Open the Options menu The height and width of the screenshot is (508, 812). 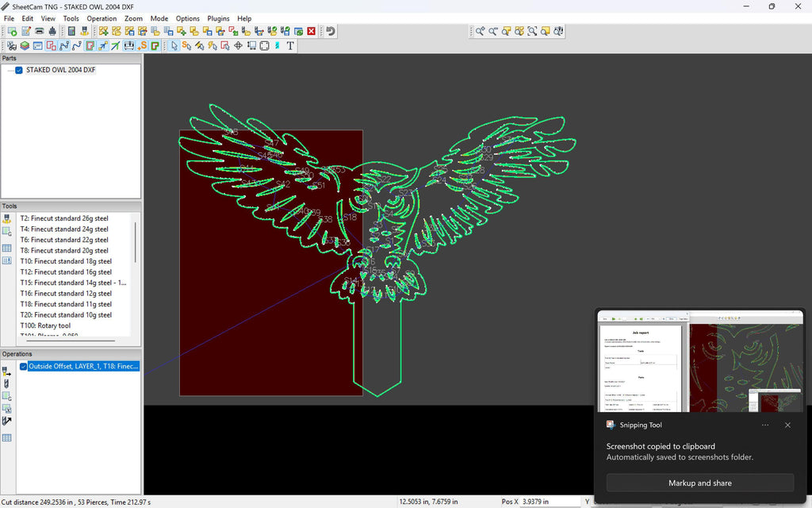[187, 18]
